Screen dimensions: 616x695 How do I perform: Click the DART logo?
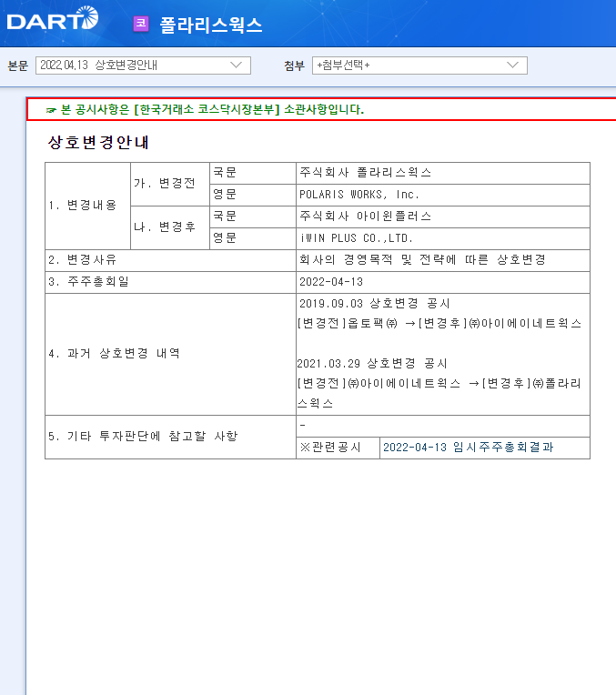[53, 18]
